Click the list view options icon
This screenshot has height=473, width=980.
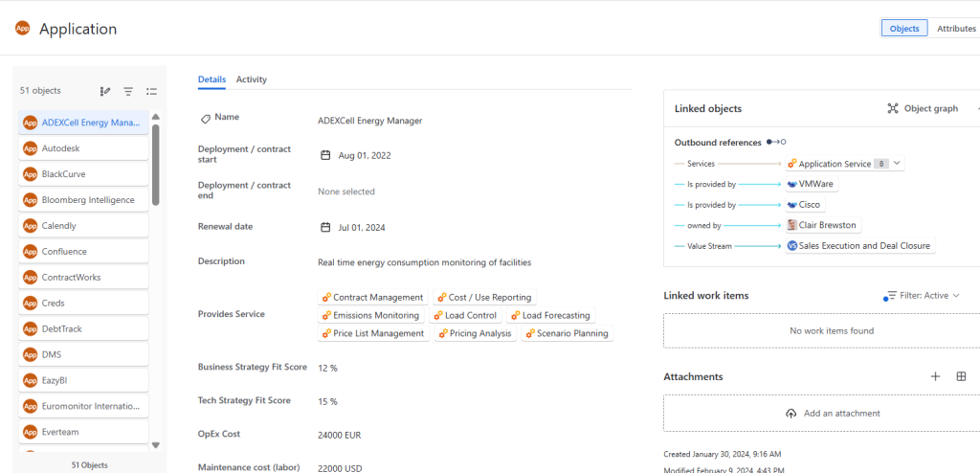pyautogui.click(x=151, y=91)
